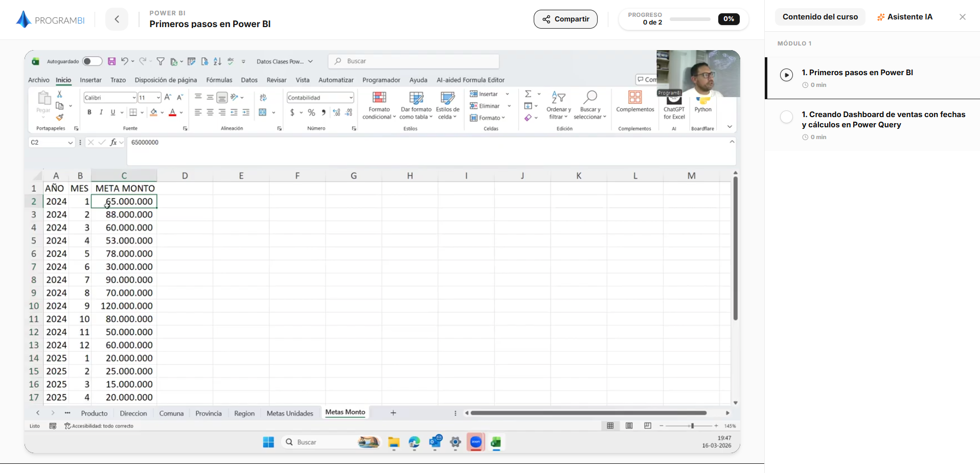980x473 pixels.
Task: Select the second lesson completion circle
Action: [786, 117]
